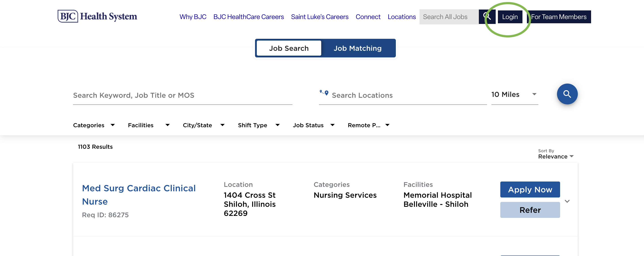Image resolution: width=644 pixels, height=256 pixels.
Task: Click the location pin icon
Action: pos(324,93)
